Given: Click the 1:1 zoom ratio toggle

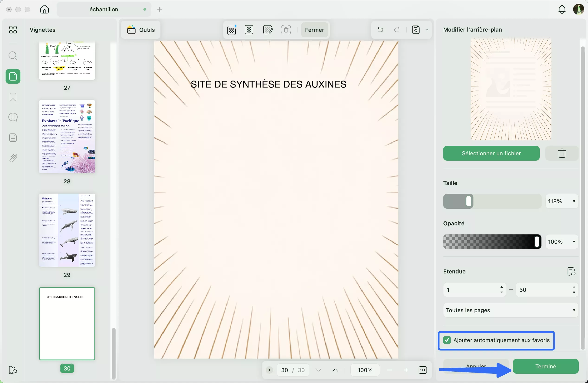Looking at the screenshot, I should tap(423, 370).
